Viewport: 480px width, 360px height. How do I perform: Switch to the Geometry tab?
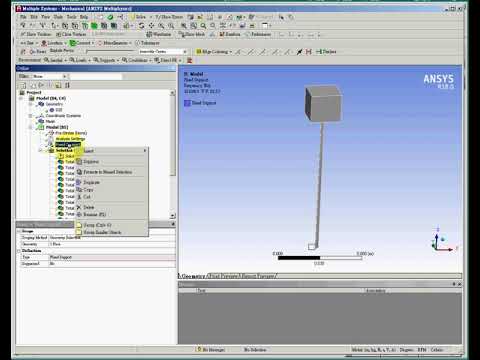(193, 276)
